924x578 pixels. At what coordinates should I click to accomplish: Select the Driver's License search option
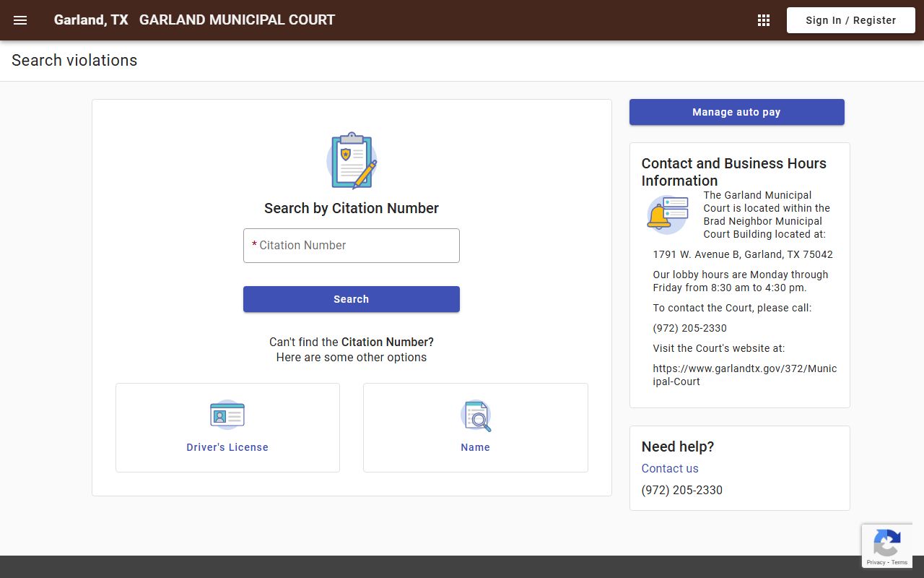(227, 428)
